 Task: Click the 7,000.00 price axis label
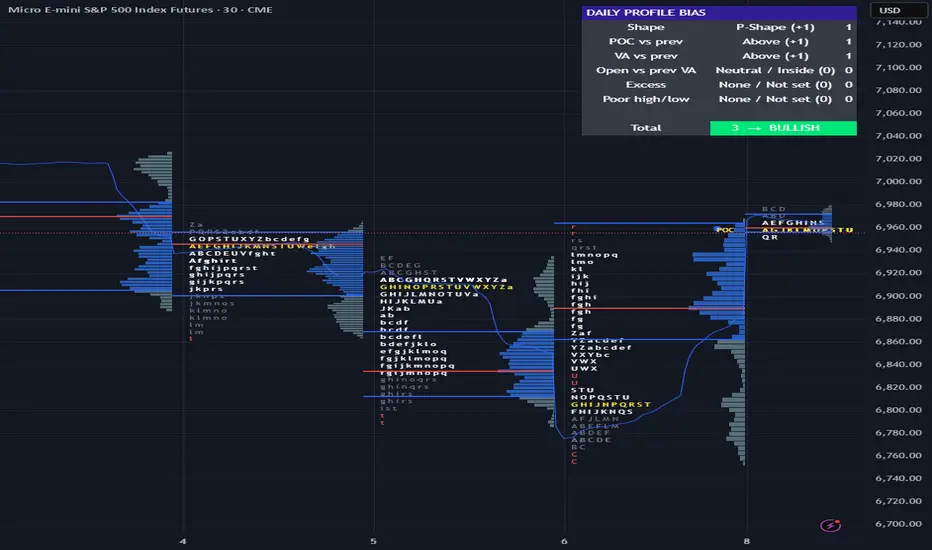click(x=898, y=181)
